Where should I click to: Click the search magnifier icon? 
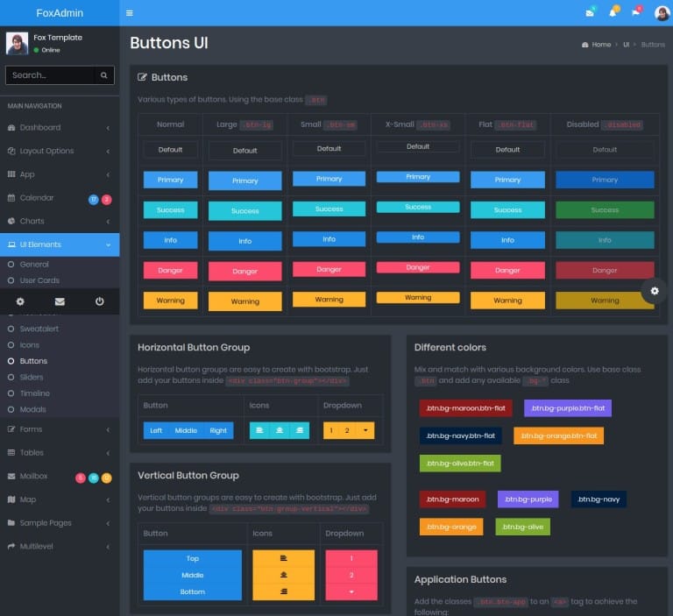pos(104,75)
